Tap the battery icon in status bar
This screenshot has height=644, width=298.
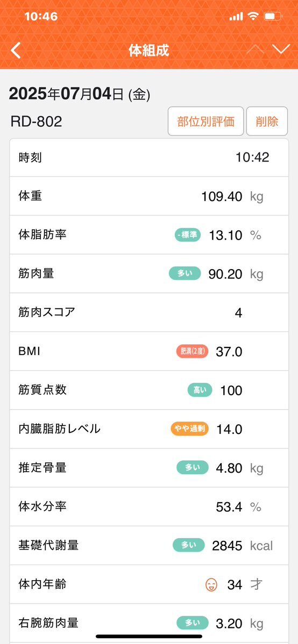pyautogui.click(x=273, y=17)
